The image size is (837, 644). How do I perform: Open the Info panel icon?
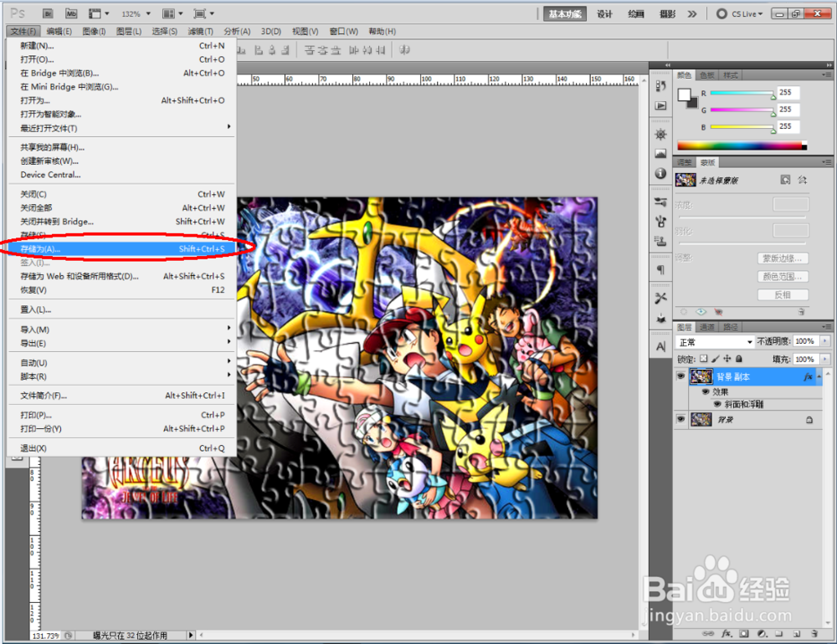(660, 173)
